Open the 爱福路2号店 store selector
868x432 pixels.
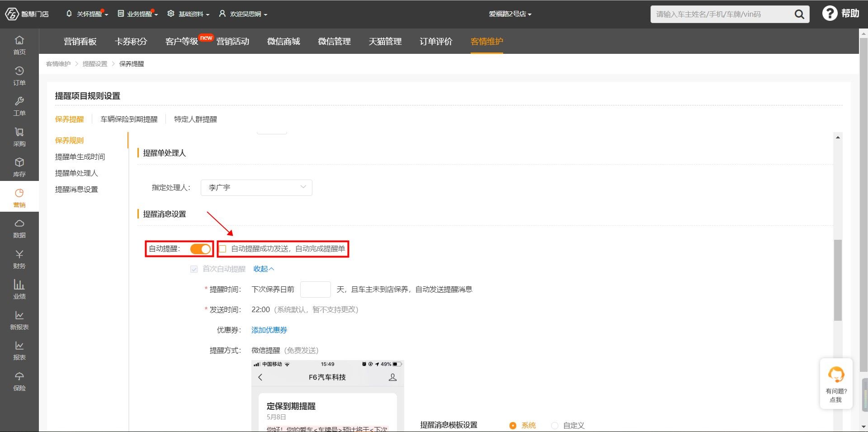tap(510, 14)
